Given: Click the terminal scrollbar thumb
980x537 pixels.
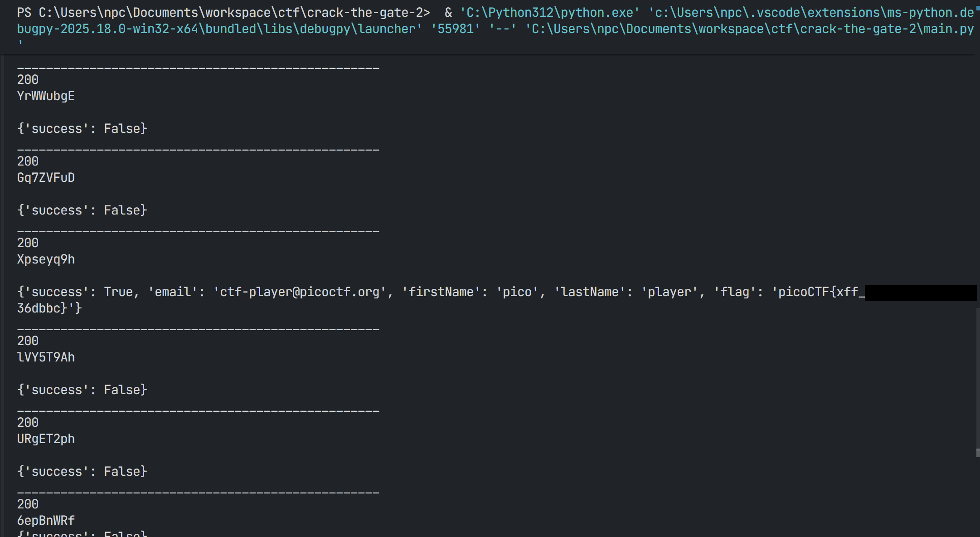Looking at the screenshot, I should coord(978,382).
